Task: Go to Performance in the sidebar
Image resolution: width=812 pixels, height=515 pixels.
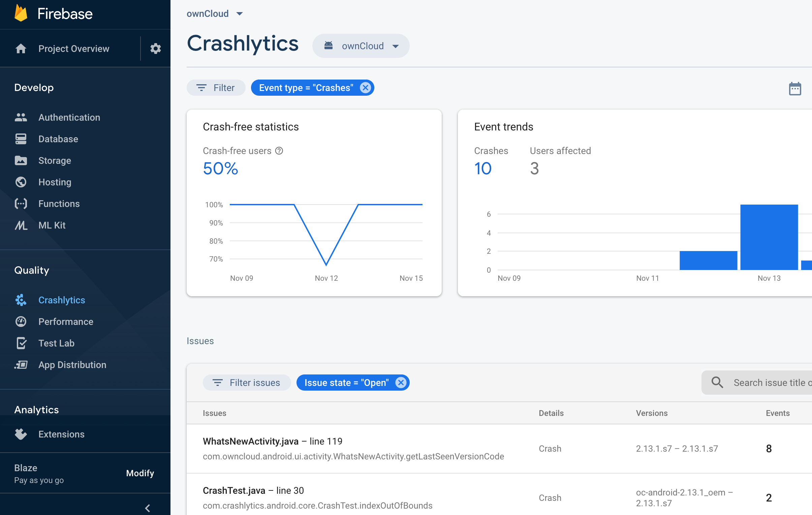Action: (x=66, y=322)
